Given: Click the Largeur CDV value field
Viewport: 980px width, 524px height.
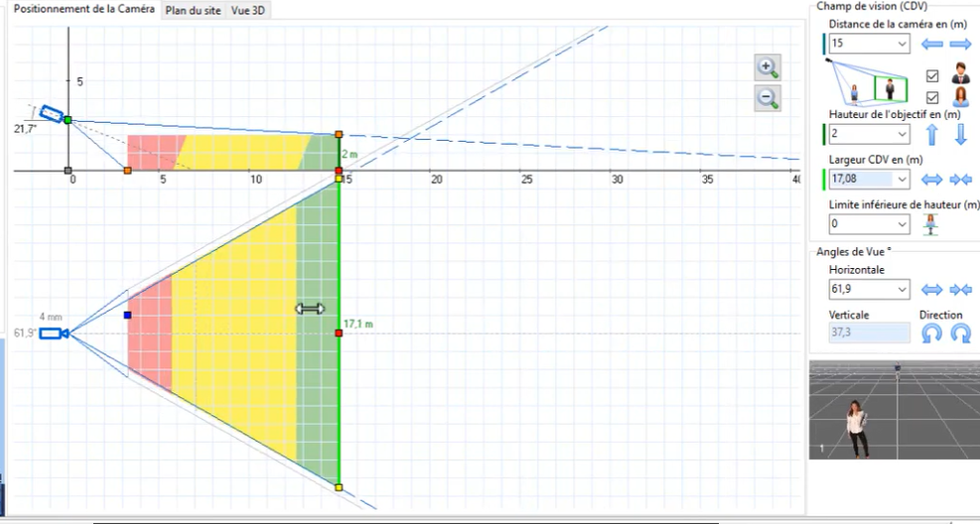Looking at the screenshot, I should tap(860, 180).
